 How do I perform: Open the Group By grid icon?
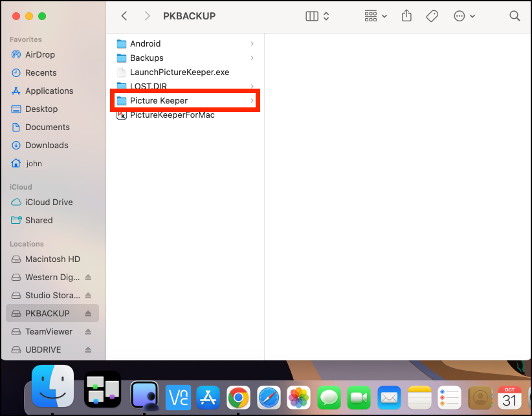371,16
